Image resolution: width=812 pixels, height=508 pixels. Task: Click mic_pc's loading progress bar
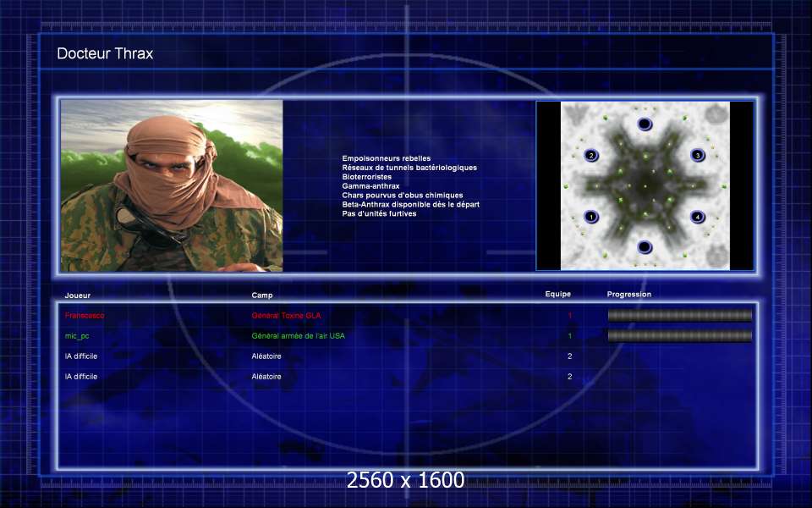[679, 336]
